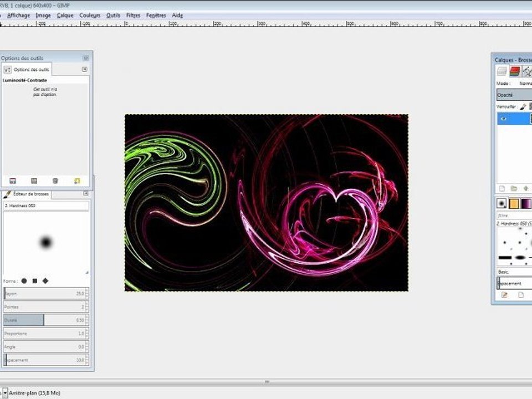Pick the horizontal bar brush in the brushes grid
Image resolution: width=532 pixels, height=399 pixels.
pos(505,258)
